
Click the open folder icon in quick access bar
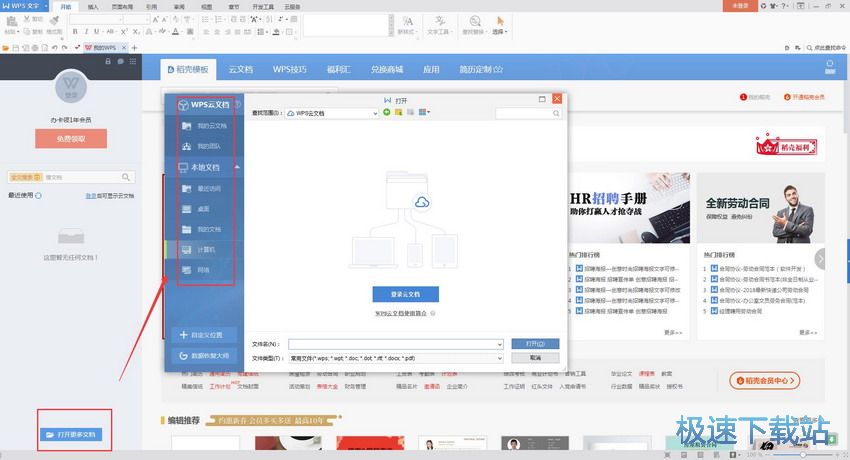click(5, 48)
